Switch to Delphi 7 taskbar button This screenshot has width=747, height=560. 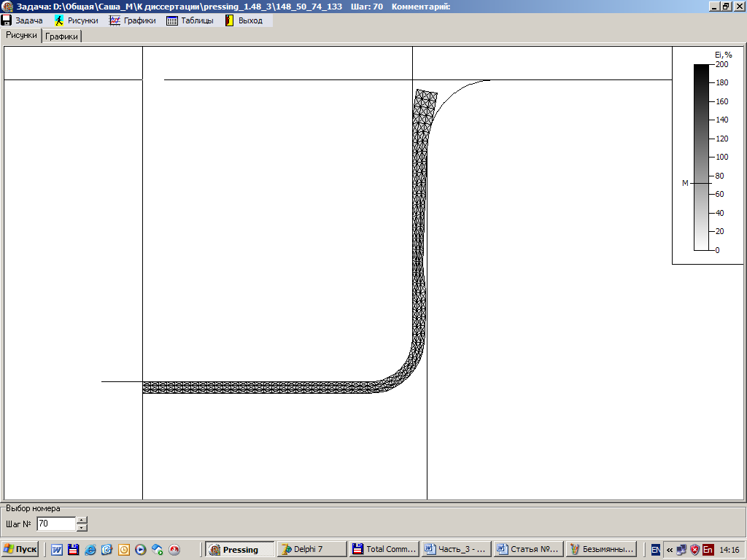pos(311,550)
